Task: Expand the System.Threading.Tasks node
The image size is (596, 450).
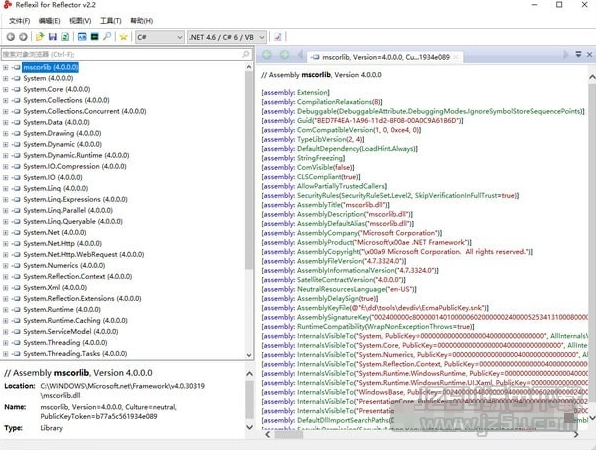Action: point(5,354)
